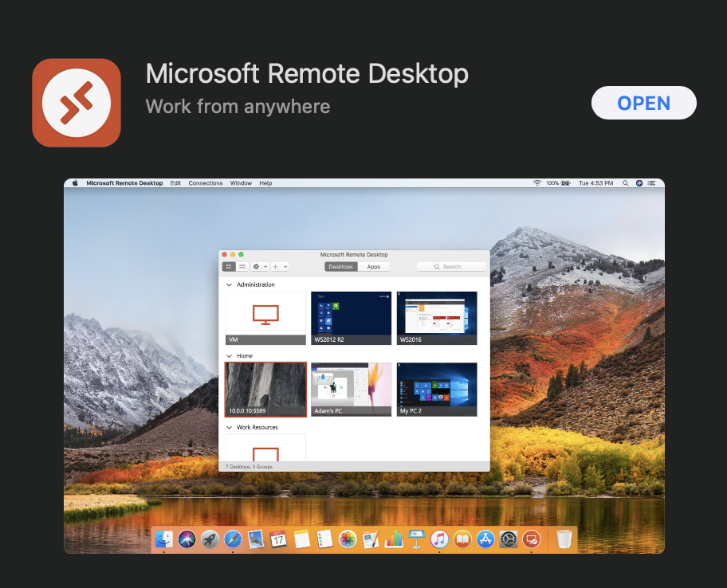Collapse the Home group
The height and width of the screenshot is (588, 727).
pyautogui.click(x=229, y=356)
